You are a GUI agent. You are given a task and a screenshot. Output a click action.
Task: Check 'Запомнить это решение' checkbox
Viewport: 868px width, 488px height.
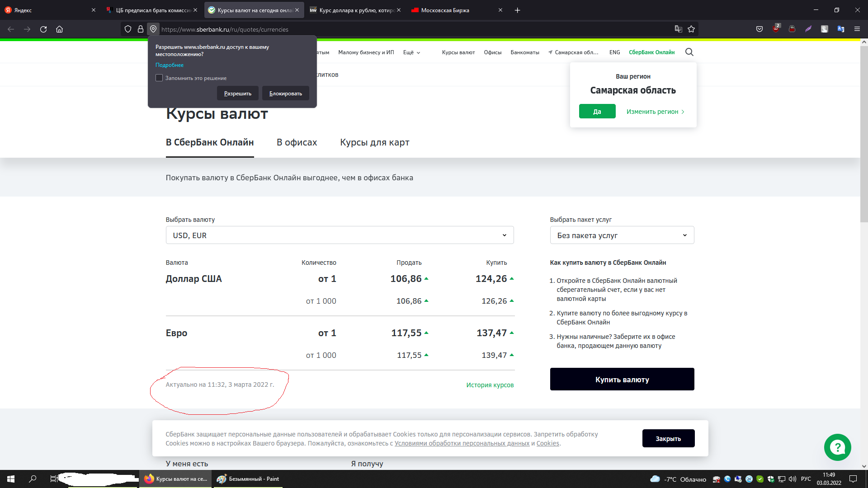tap(159, 78)
